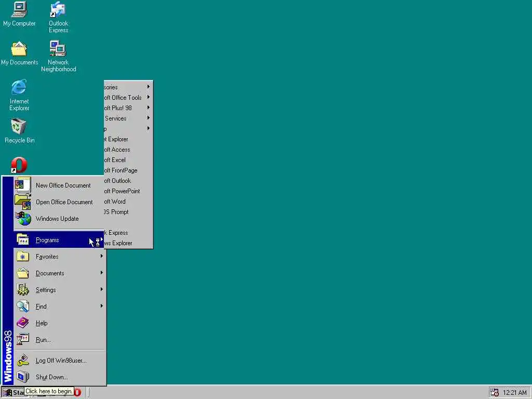Select the Programs menu entry
This screenshot has height=399, width=532.
59,240
